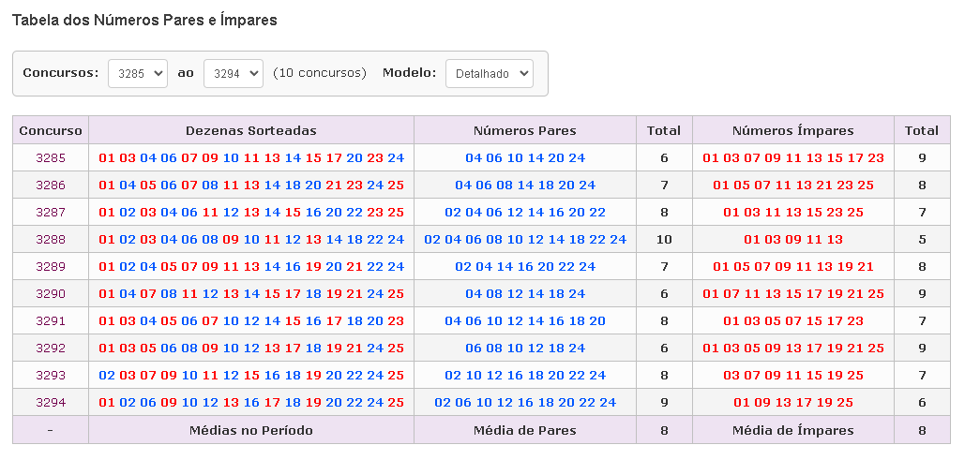
Task: Open the Modelo dropdown showing Detalhado
Action: click(x=490, y=74)
